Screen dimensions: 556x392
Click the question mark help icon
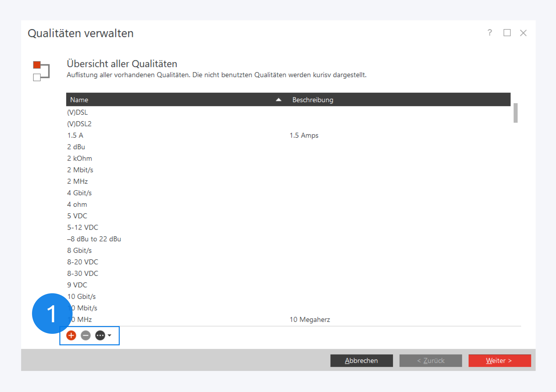click(x=489, y=33)
